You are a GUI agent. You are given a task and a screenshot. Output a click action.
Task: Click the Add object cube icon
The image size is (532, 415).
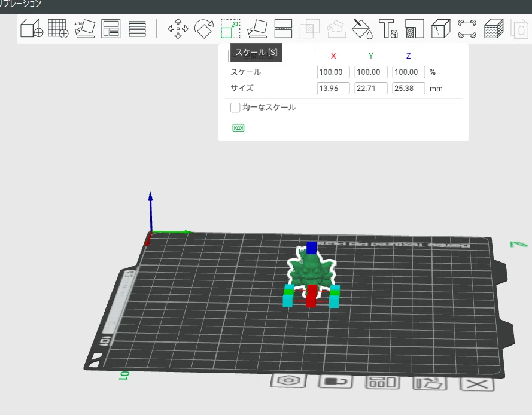coord(32,28)
